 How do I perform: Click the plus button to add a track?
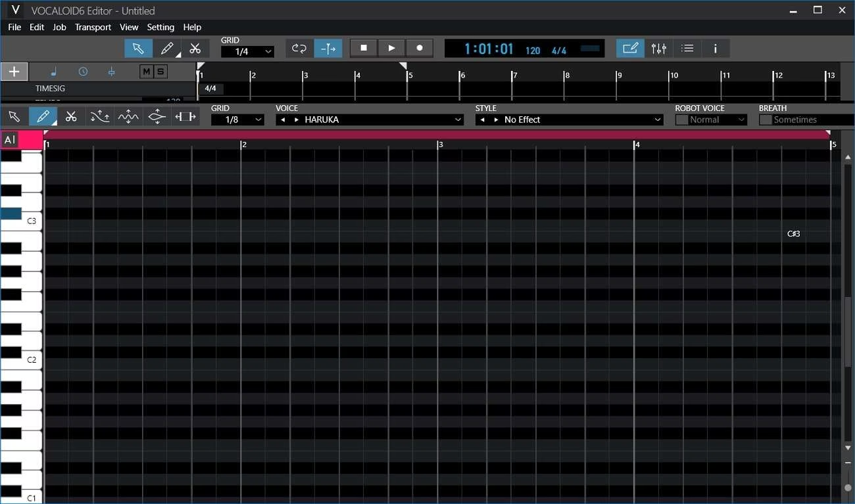click(x=14, y=71)
